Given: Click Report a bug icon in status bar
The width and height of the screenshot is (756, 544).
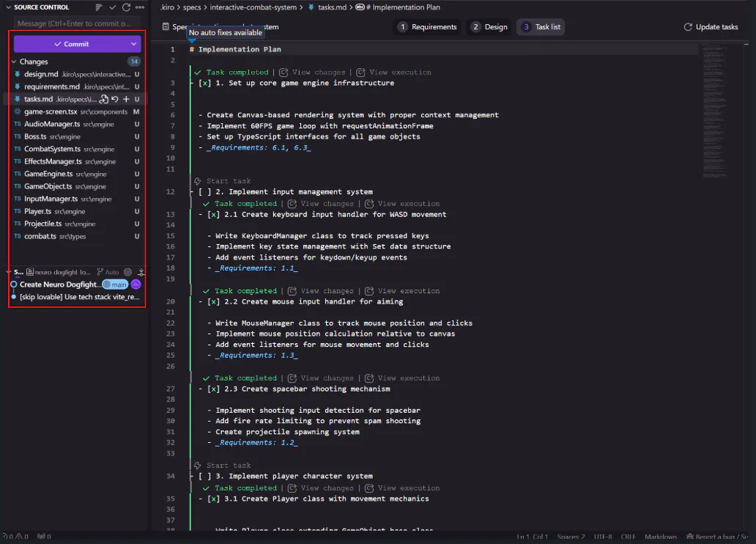Looking at the screenshot, I should (x=689, y=536).
